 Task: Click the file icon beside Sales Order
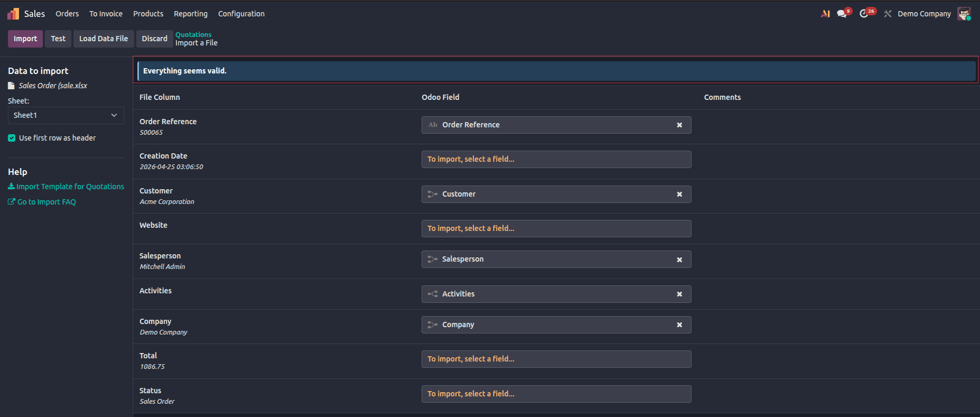pyautogui.click(x=11, y=86)
